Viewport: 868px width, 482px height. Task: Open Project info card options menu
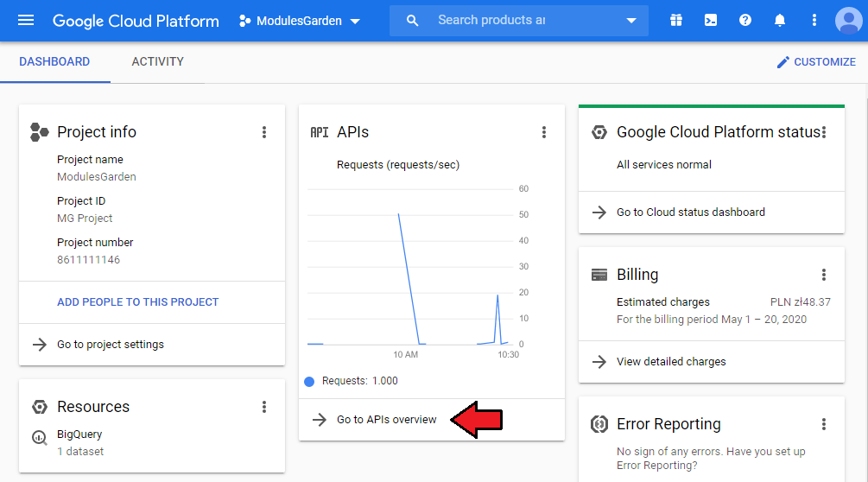[264, 132]
